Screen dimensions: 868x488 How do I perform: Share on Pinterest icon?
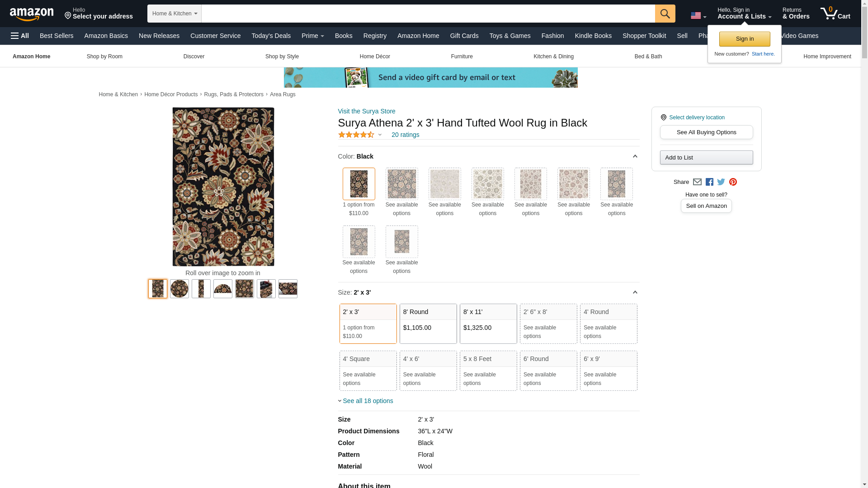pyautogui.click(x=733, y=182)
